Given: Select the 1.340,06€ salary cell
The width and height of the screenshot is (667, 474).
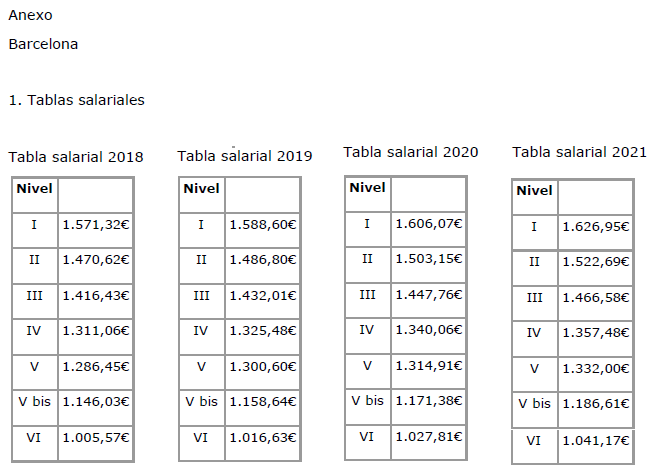Looking at the screenshot, I should [429, 330].
